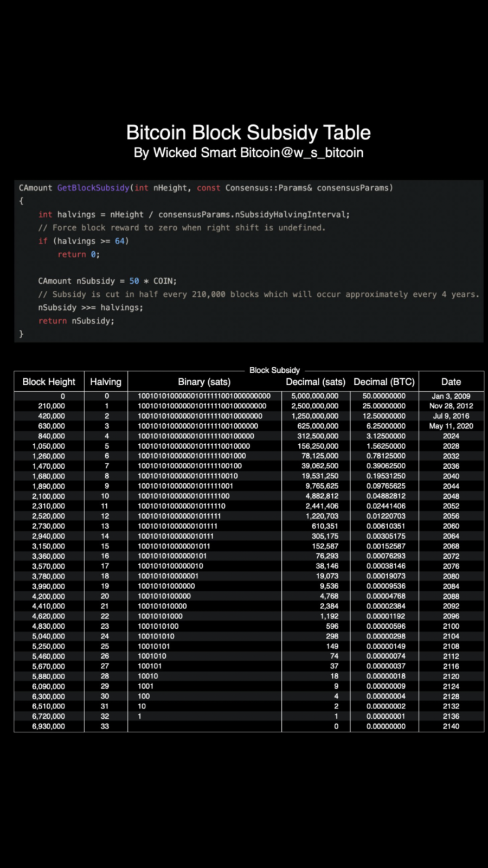The width and height of the screenshot is (488, 868).
Task: Select the "Force block reward to zero" comment
Action: pyautogui.click(x=182, y=228)
